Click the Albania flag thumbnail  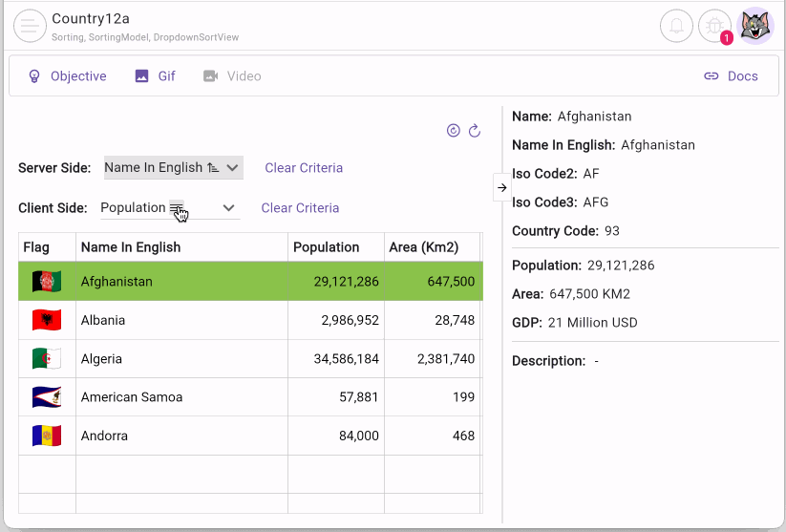point(47,320)
